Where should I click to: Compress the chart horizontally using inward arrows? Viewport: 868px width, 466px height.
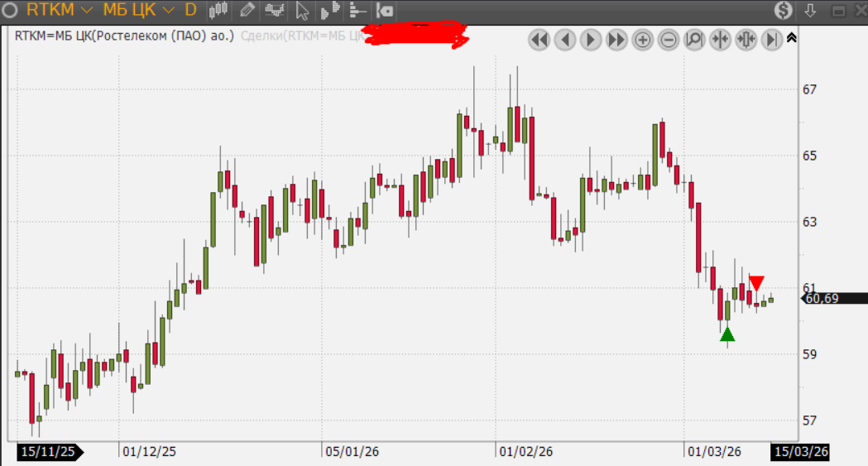(721, 39)
